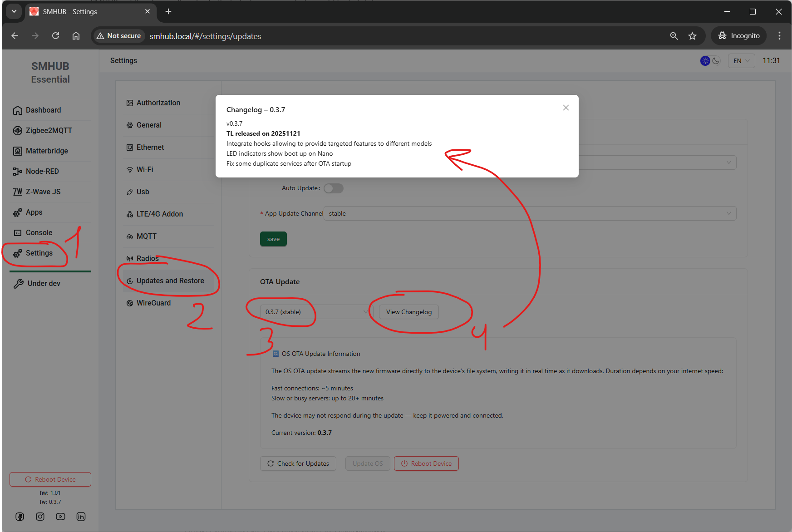Open the Instagram social icon

click(x=40, y=517)
